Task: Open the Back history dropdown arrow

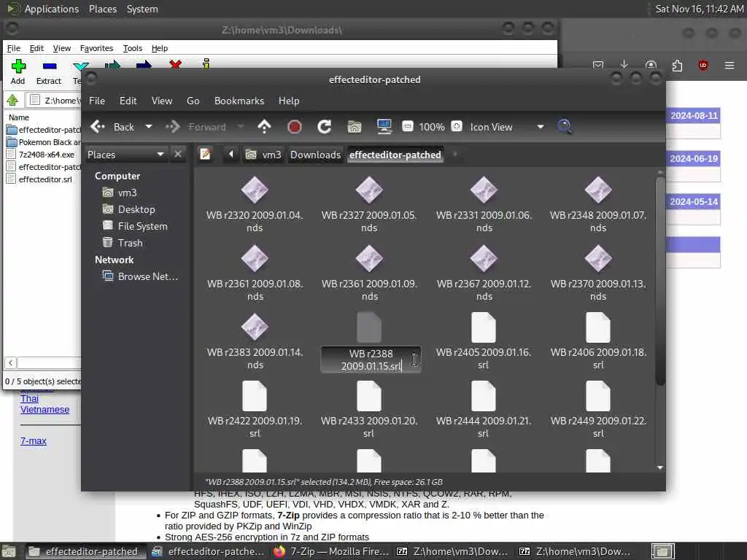Action: 149,127
